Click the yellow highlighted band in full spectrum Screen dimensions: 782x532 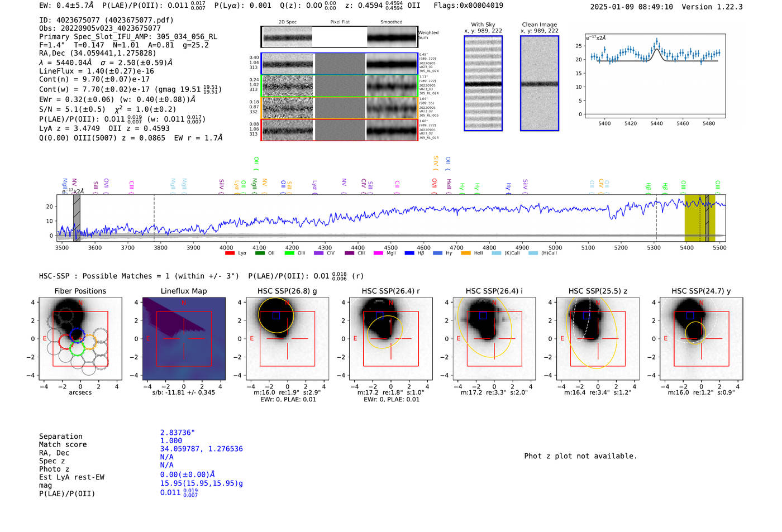click(x=700, y=218)
